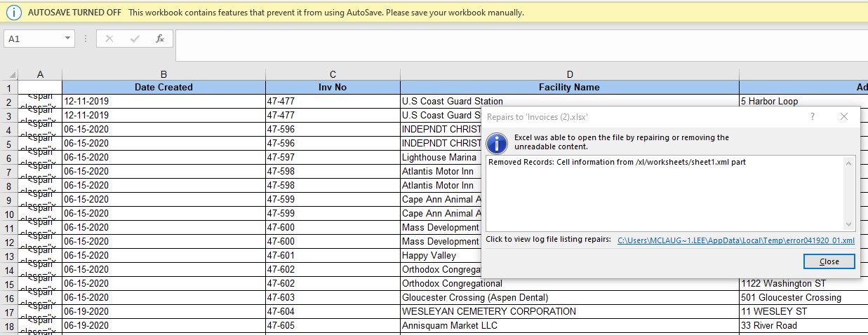Click the Insert Function fx icon
Screen dimensions: 868x335
(160, 39)
